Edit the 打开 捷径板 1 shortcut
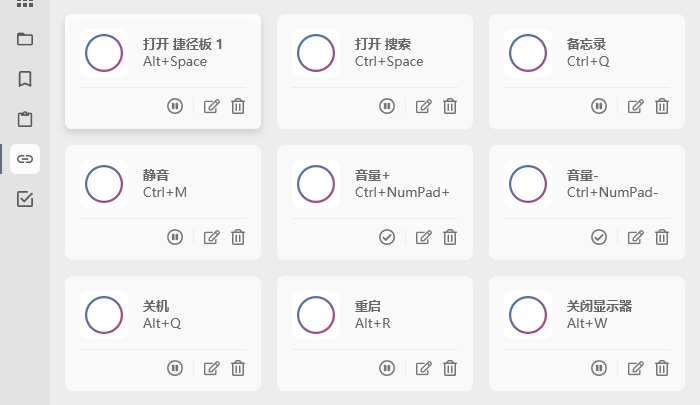This screenshot has height=405, width=700. [x=212, y=106]
